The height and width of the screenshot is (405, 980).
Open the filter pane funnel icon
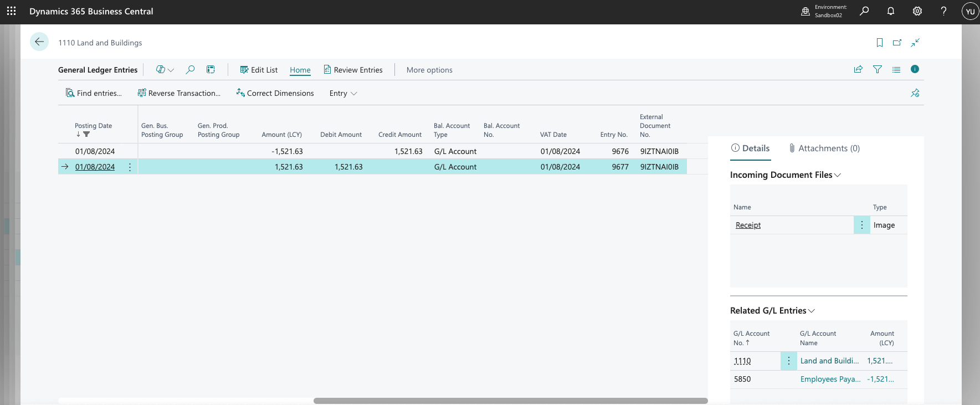coord(878,69)
